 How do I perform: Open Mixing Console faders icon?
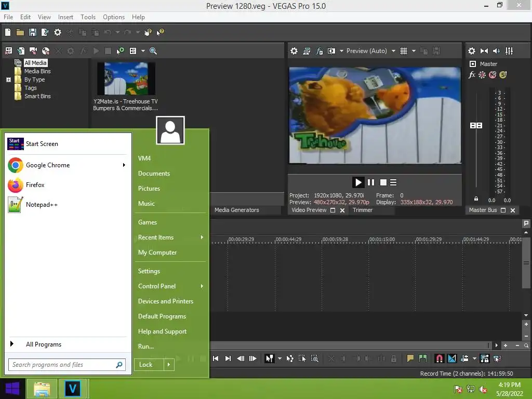[509, 51]
